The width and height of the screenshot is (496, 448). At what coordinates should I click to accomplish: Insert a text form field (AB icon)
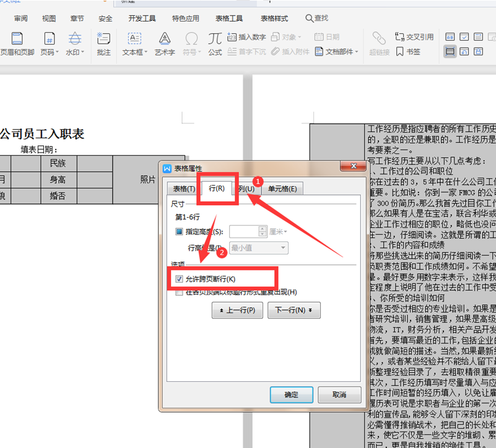(x=450, y=37)
